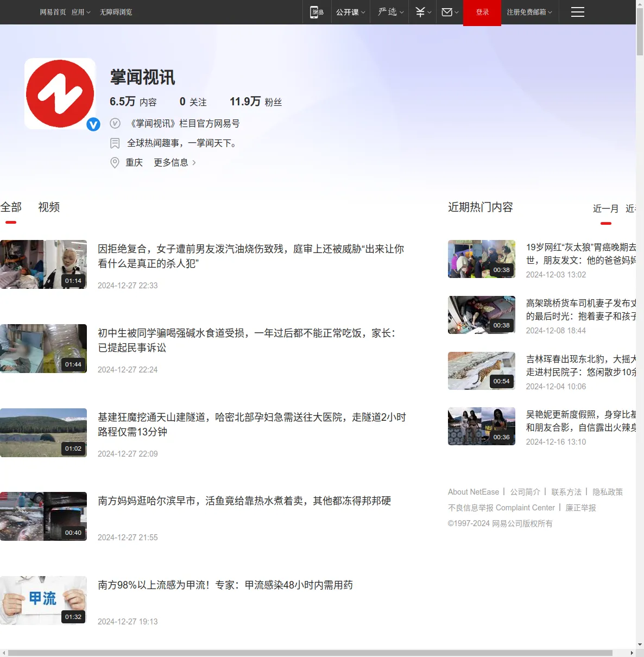Viewport: 644px width, 657px height.
Task: Open the 廉正举报 footer link
Action: pos(580,508)
